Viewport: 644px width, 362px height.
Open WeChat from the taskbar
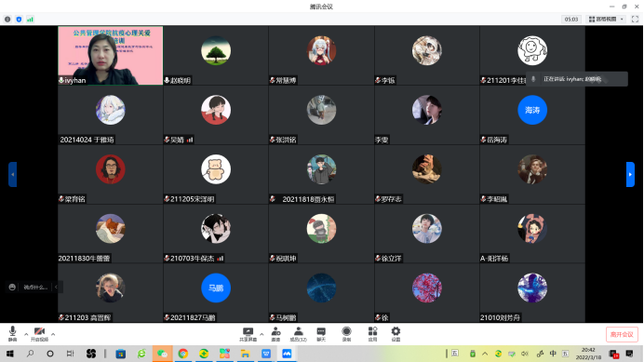(x=162, y=354)
